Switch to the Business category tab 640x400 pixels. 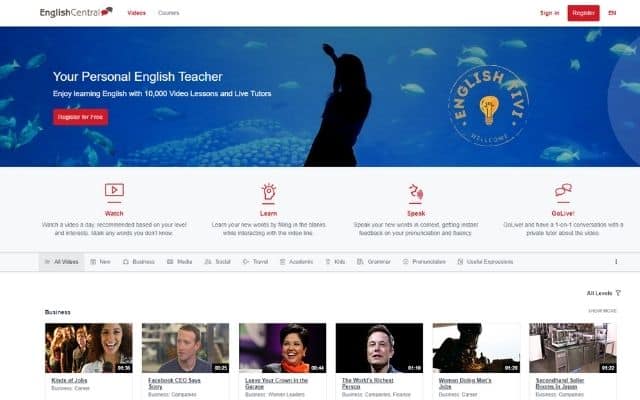click(x=139, y=262)
